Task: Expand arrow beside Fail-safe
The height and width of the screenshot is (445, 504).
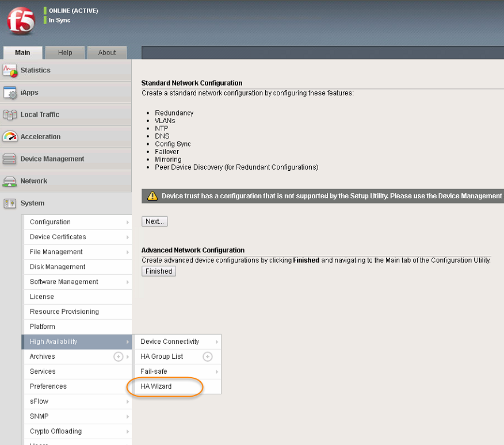Action: coord(217,372)
